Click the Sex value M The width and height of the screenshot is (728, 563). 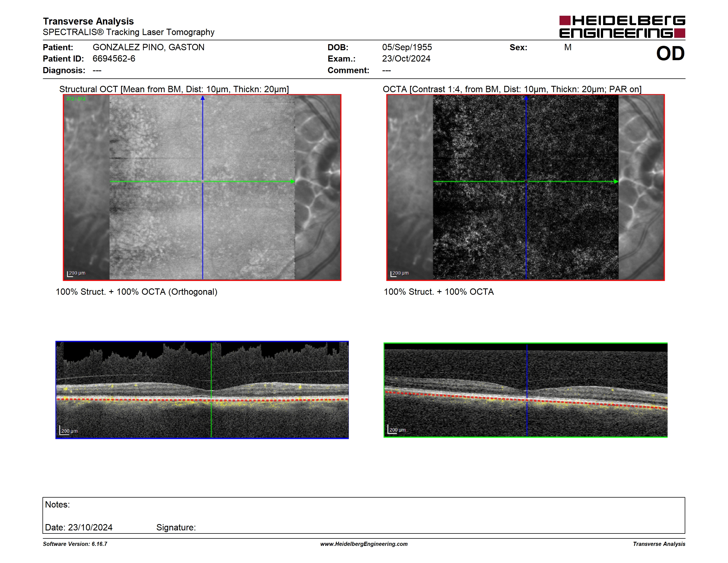[568, 47]
